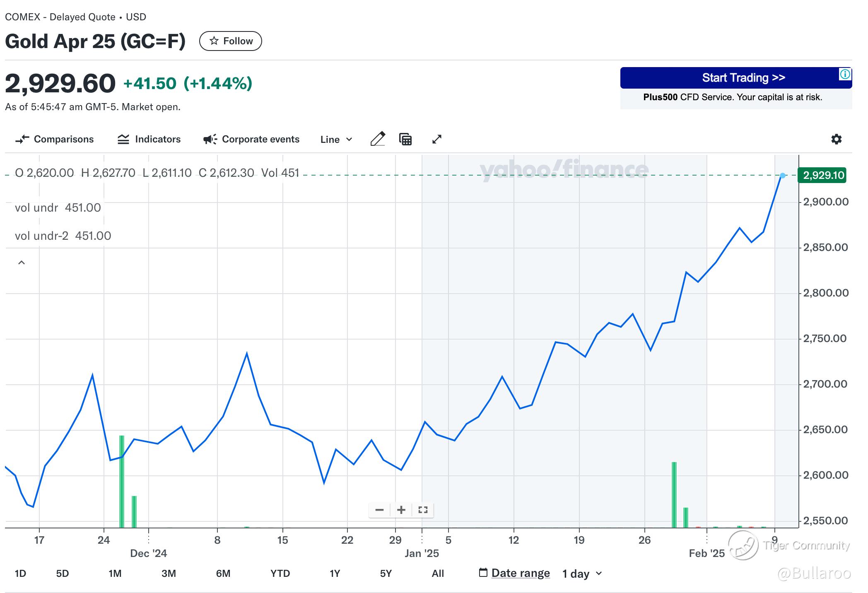Click the Follow button
Image resolution: width=868 pixels, height=593 pixels.
click(x=231, y=41)
